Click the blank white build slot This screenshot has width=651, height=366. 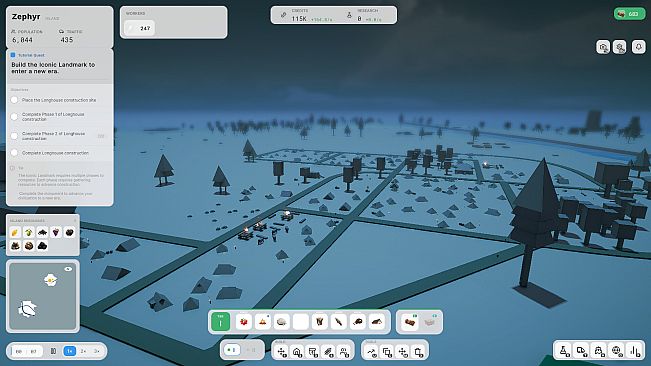[301, 322]
